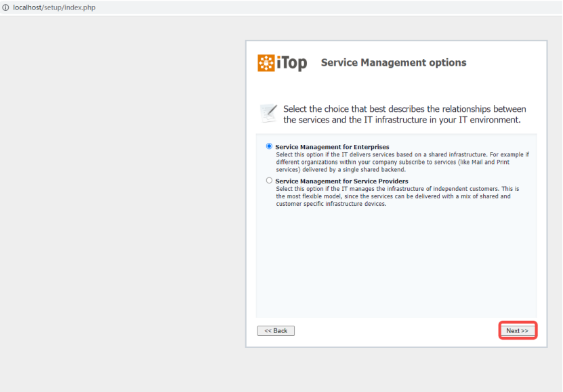Click the description mentioning Mail and Print services
Image resolution: width=563 pixels, height=392 pixels.
[402, 162]
